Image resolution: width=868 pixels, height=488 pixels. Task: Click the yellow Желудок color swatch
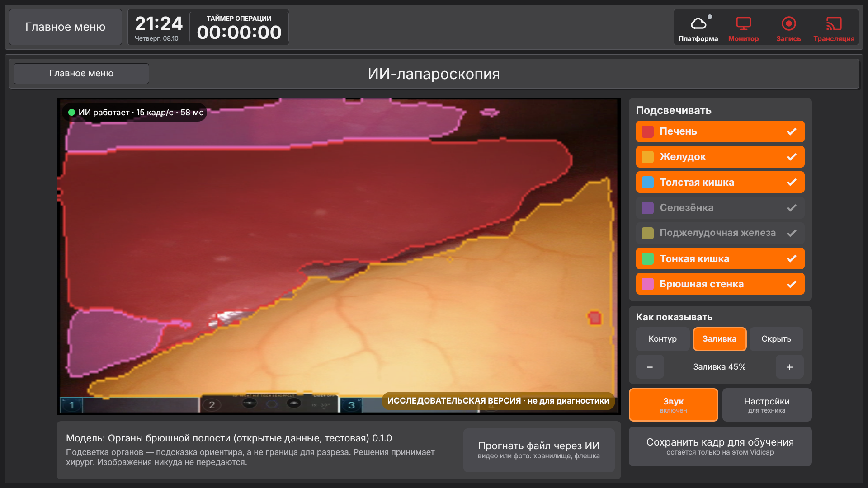(647, 157)
